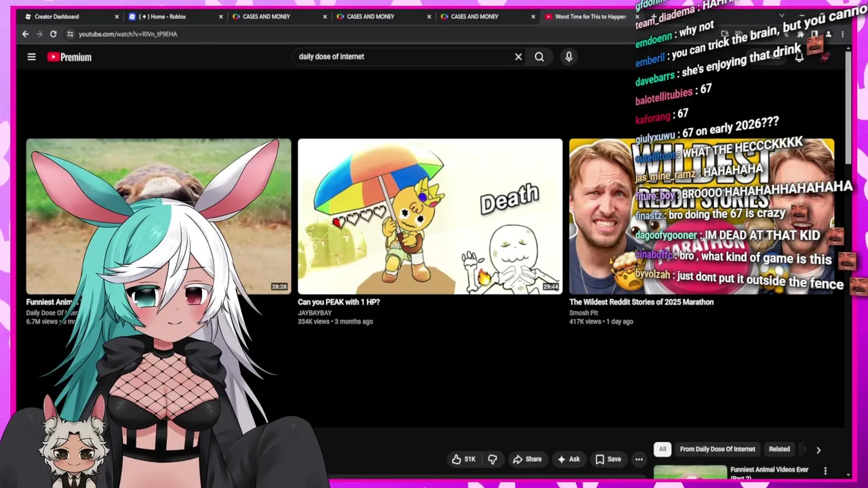
Task: Switch to the Home - Roblox tab
Action: [174, 16]
